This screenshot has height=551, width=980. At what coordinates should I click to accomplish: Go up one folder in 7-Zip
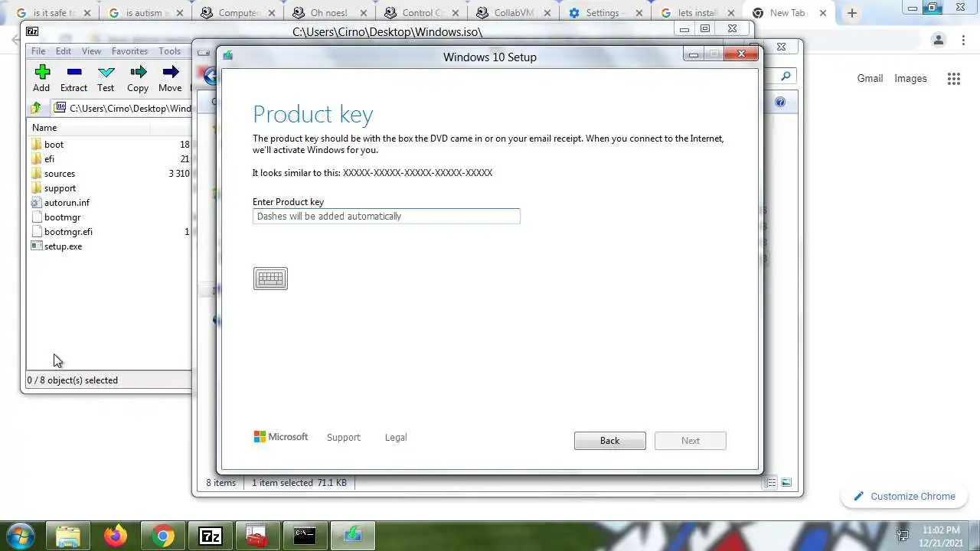(x=36, y=108)
